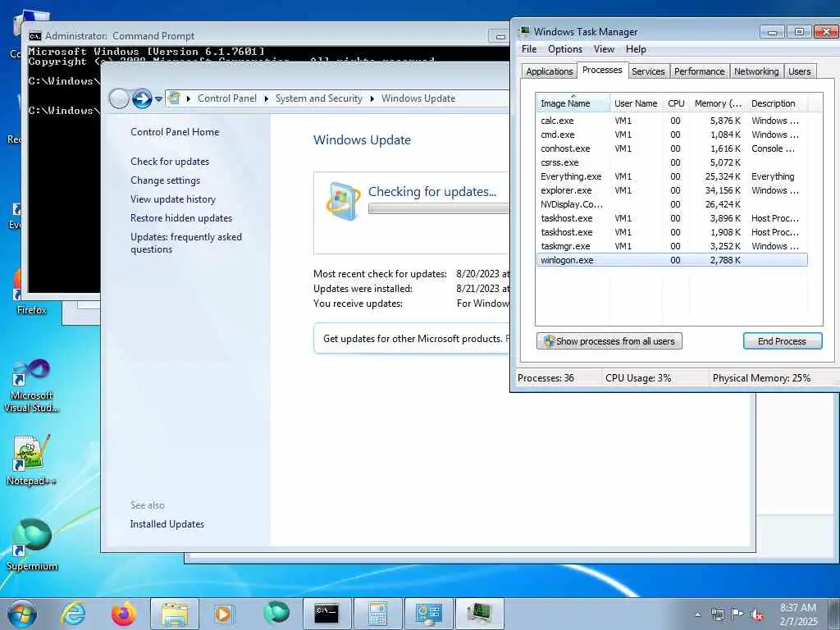The width and height of the screenshot is (840, 630).
Task: Click the Windows Update shield icon
Action: tap(343, 202)
